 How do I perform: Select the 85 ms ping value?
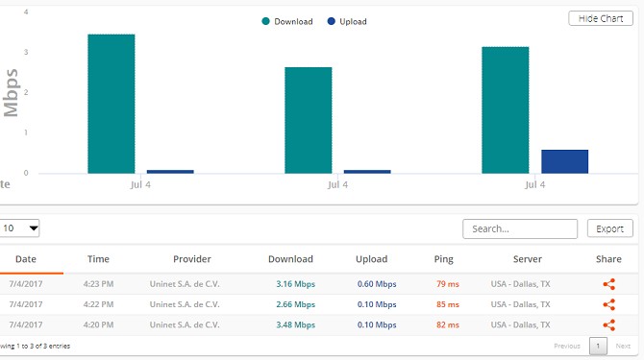(448, 304)
